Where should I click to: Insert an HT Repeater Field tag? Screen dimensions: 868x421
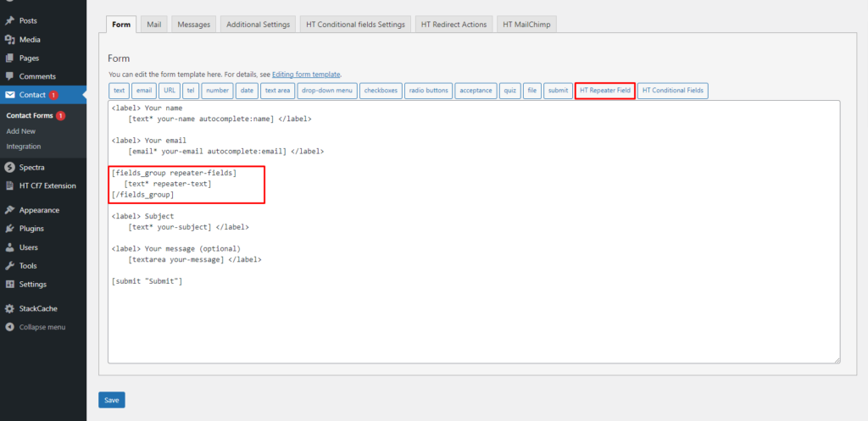[604, 91]
